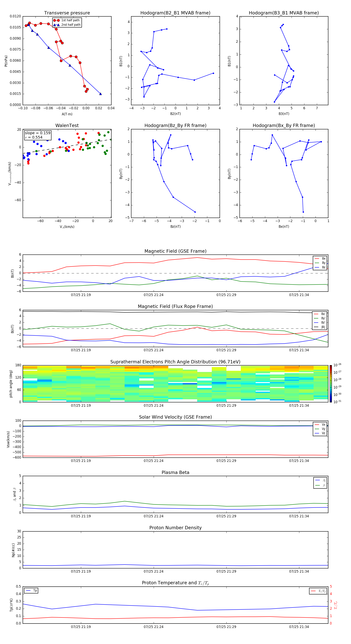The width and height of the screenshot is (351, 644).
Task: Click the 'WalenTest' plot title
Action: click(67, 125)
